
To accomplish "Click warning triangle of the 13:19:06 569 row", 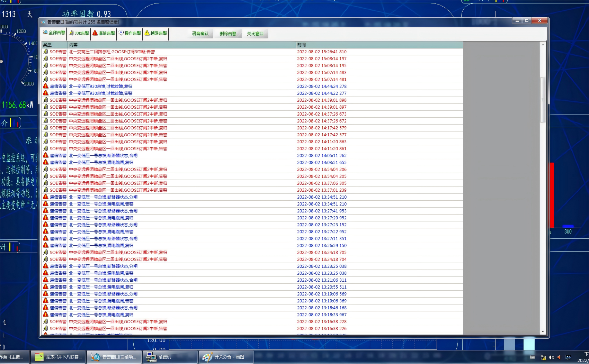I will tap(46, 294).
